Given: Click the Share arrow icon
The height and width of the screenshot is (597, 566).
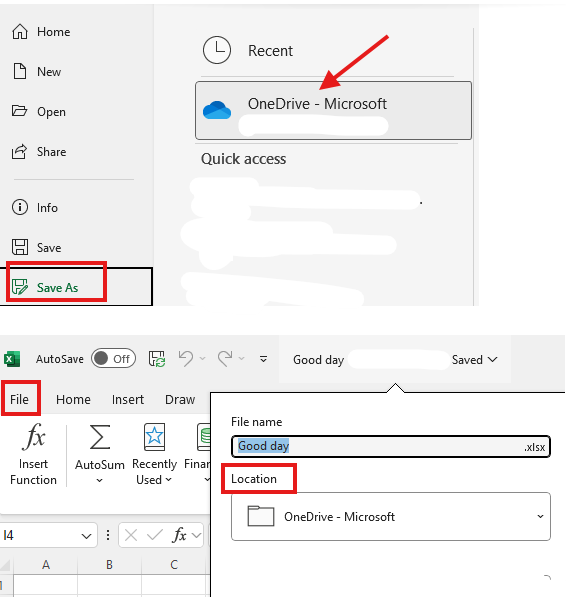Looking at the screenshot, I should [19, 151].
